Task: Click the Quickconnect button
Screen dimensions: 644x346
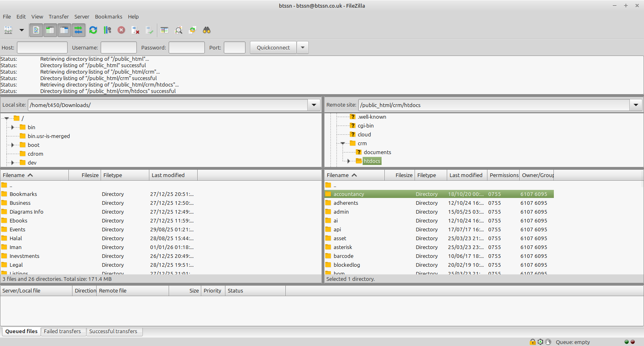Action: tap(273, 47)
